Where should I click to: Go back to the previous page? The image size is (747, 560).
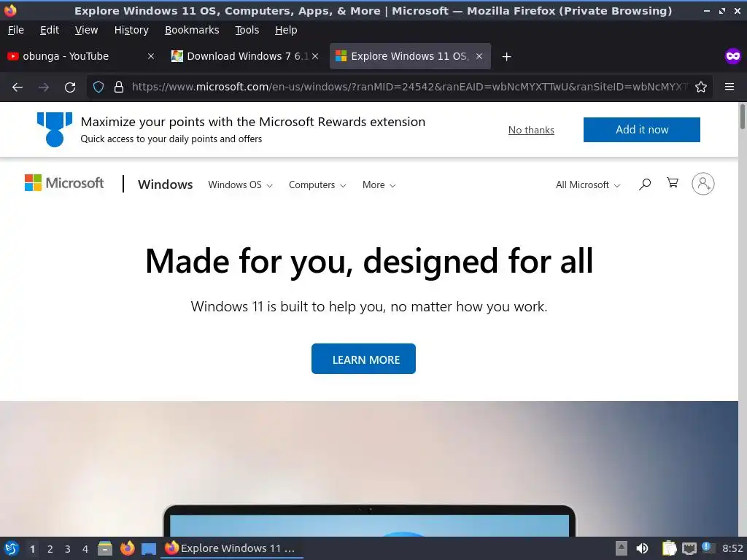18,87
